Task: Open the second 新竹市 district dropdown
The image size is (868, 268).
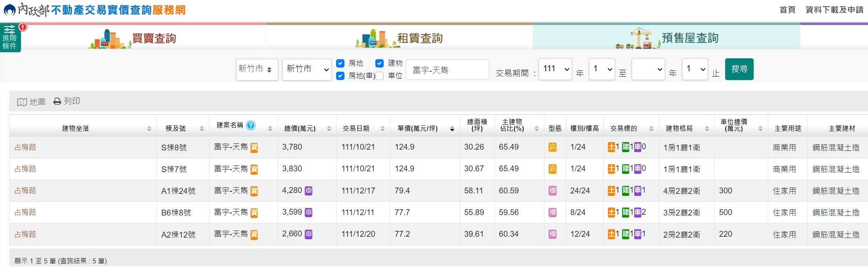Action: point(307,69)
